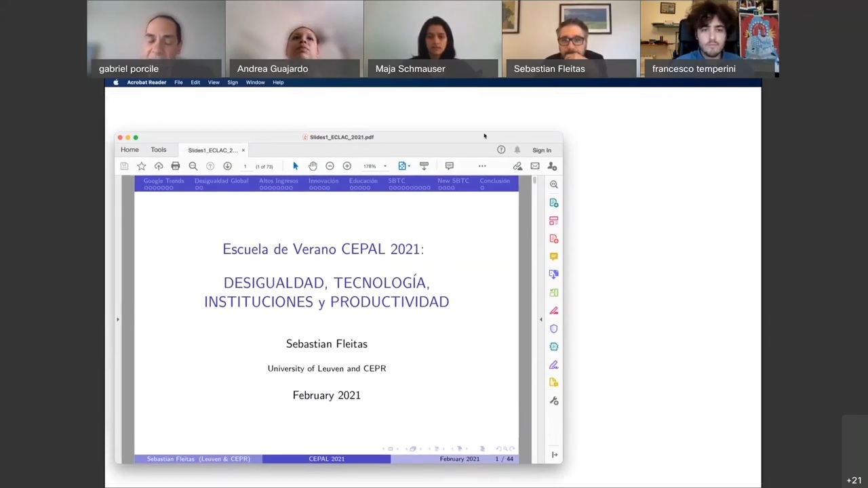Viewport: 868px width, 488px height.
Task: Share file by email envelope icon
Action: pyautogui.click(x=535, y=166)
